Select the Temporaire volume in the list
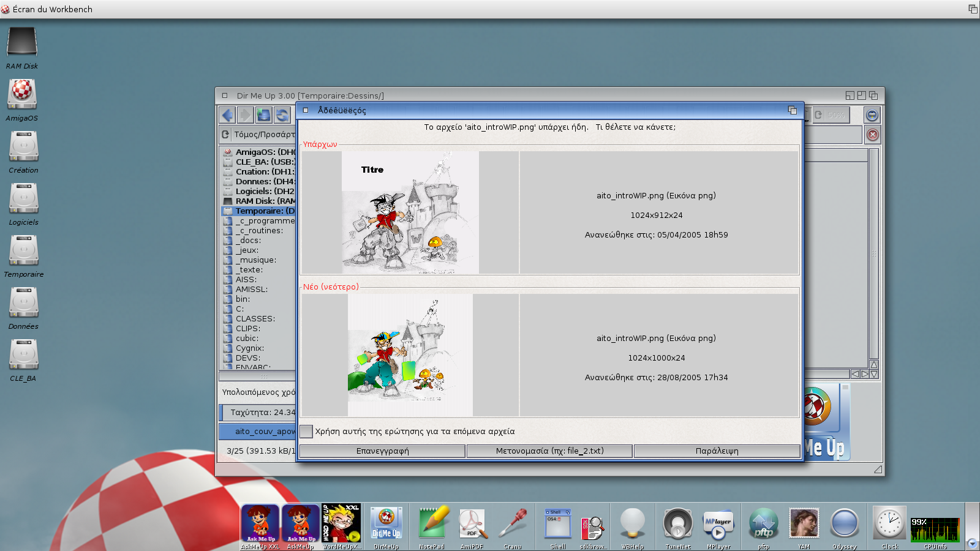Screen dimensions: 980x551 coord(263,211)
